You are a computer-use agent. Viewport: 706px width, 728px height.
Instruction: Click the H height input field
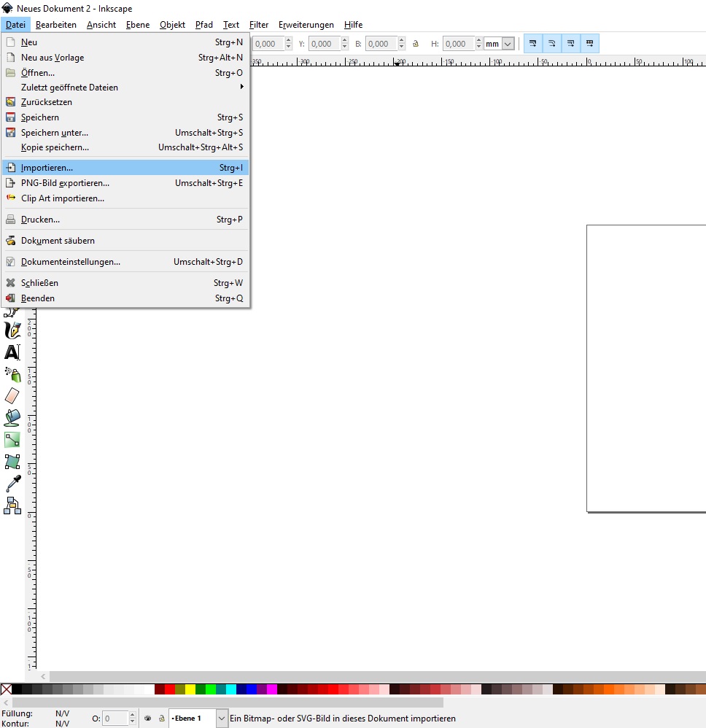click(x=459, y=44)
